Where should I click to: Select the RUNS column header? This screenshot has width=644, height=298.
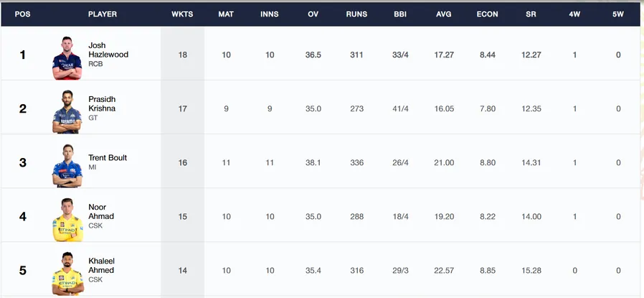pyautogui.click(x=356, y=14)
